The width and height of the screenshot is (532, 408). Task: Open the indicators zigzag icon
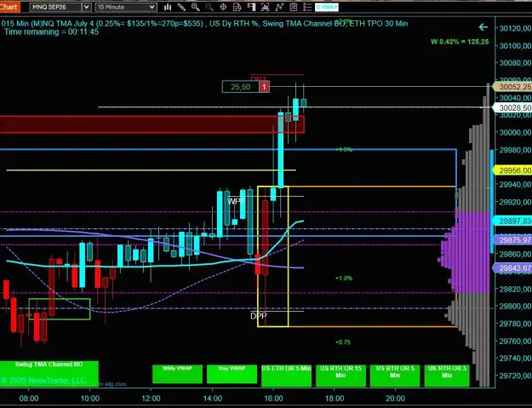(279, 7)
